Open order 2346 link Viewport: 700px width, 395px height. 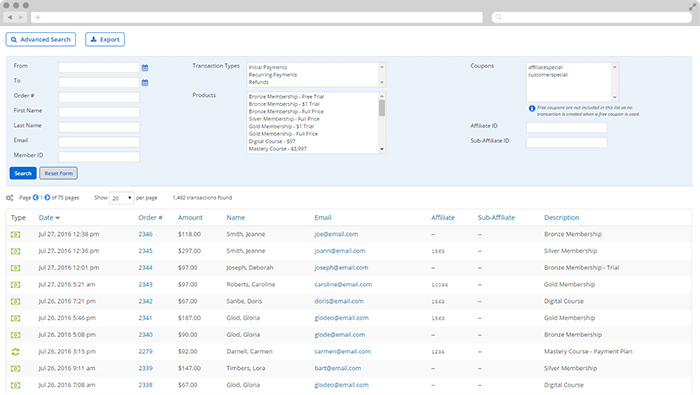pos(146,234)
